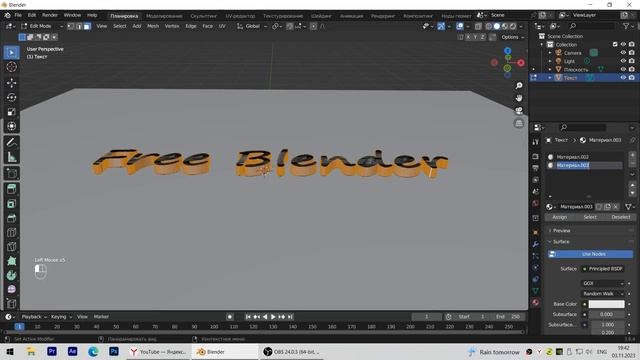Toggle the Collection exclude checkbox

(615, 44)
